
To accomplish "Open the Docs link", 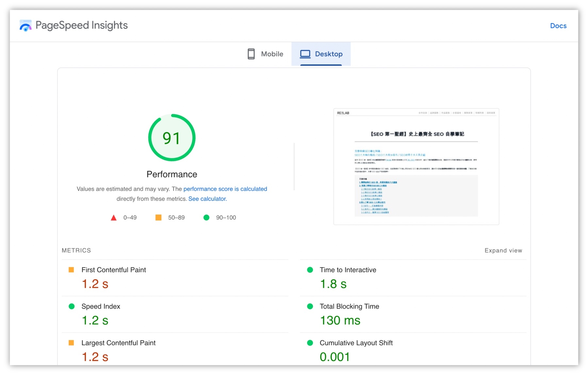I will (x=558, y=25).
